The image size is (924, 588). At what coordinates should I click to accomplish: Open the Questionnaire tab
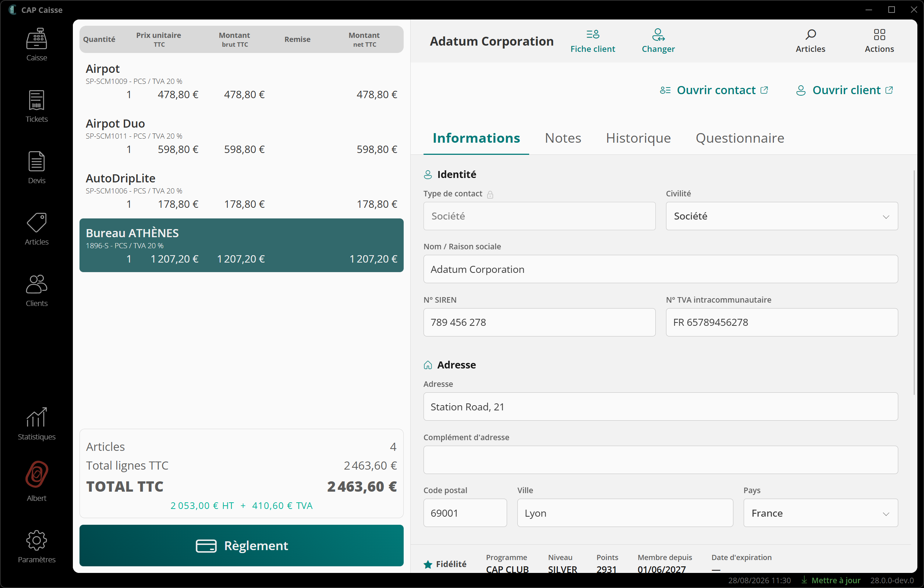pos(740,138)
